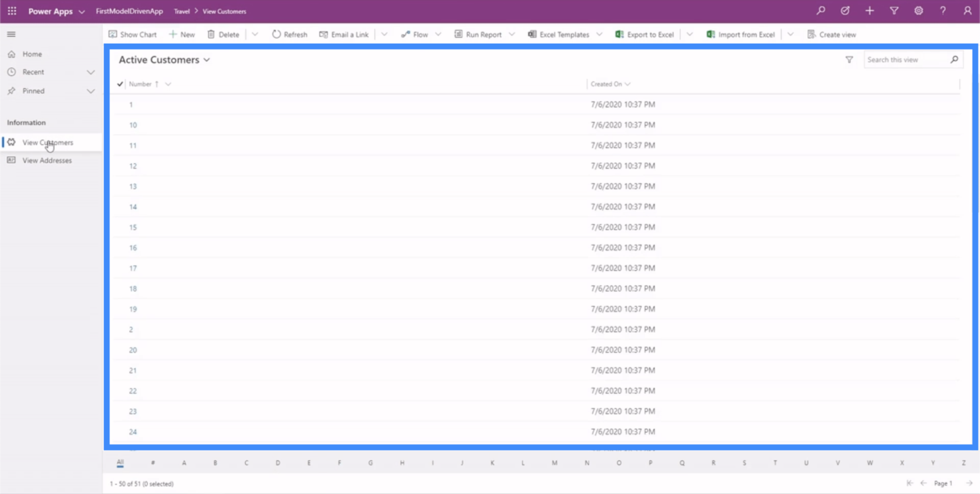Click Travel in breadcrumb

(181, 11)
